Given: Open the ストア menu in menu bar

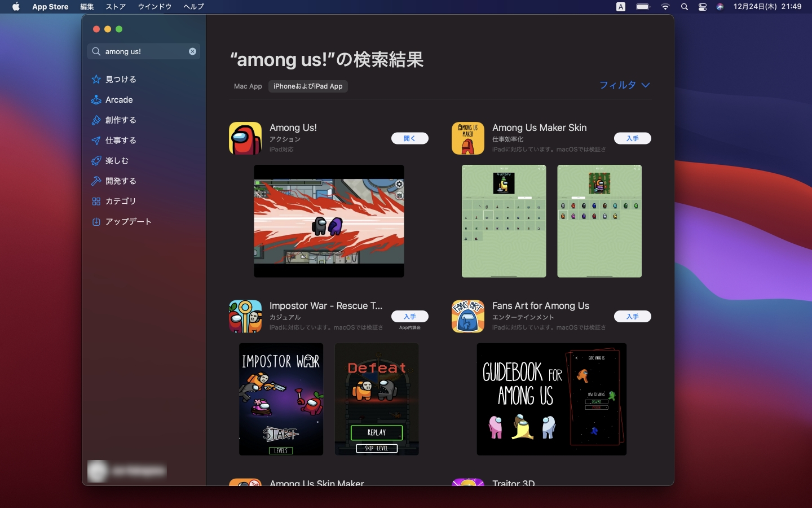Looking at the screenshot, I should (116, 7).
